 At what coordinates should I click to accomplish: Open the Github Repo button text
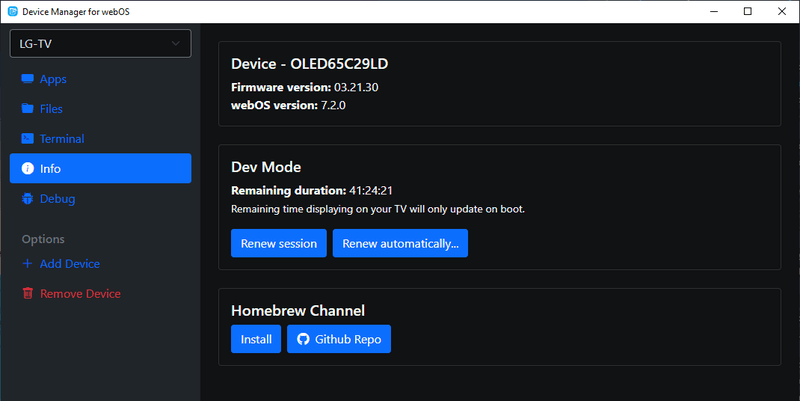click(x=348, y=339)
